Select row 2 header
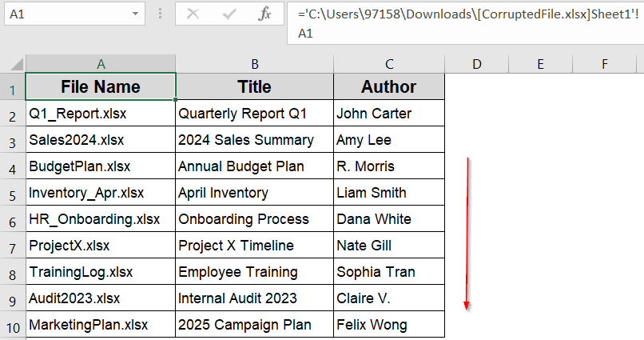The width and height of the screenshot is (644, 340). point(13,114)
